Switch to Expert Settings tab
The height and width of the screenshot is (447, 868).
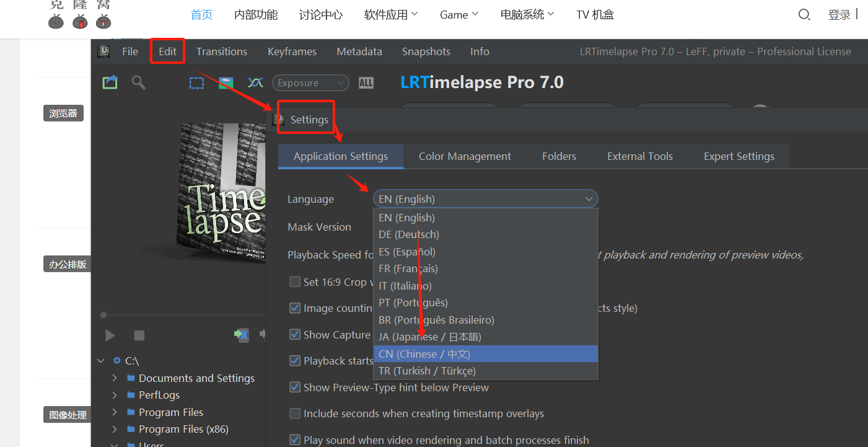tap(739, 156)
